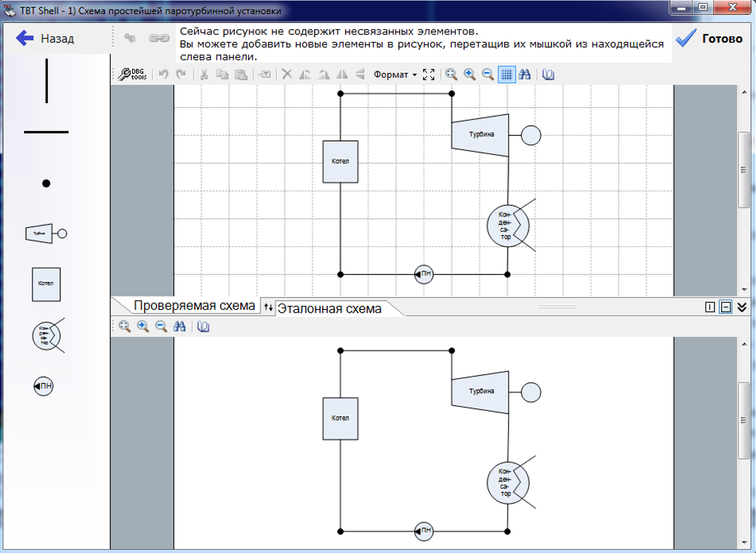Switch to the Проверяемая схема tab
This screenshot has width=756, height=553.
point(194,305)
